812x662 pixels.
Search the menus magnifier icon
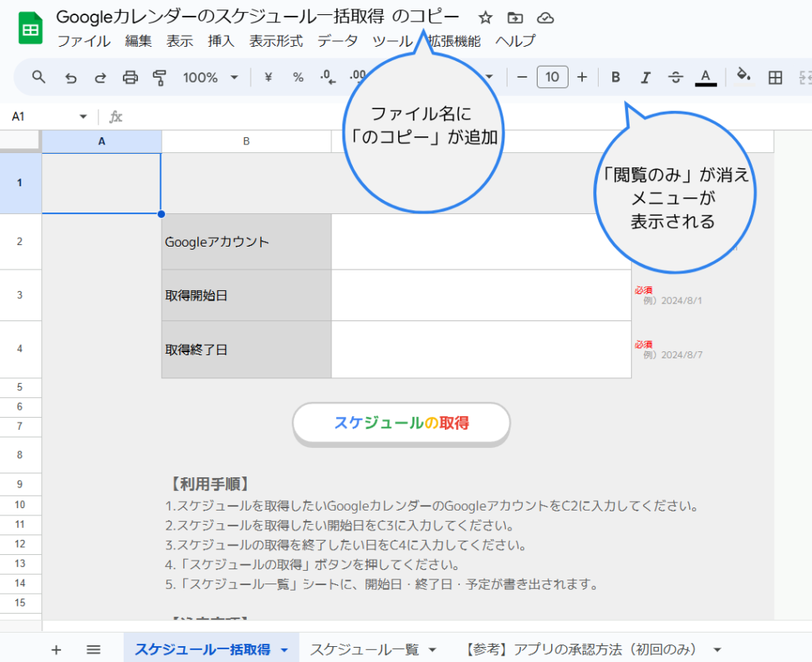tap(39, 78)
